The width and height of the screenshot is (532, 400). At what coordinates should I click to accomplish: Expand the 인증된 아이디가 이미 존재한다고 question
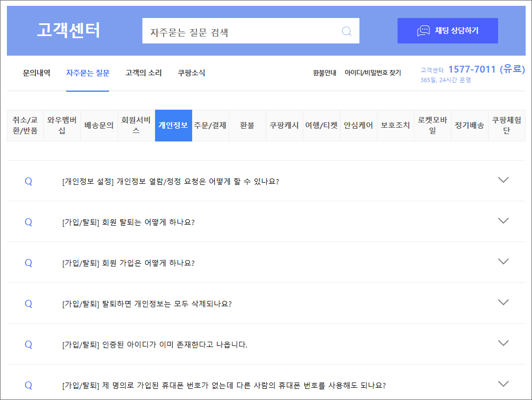[503, 343]
